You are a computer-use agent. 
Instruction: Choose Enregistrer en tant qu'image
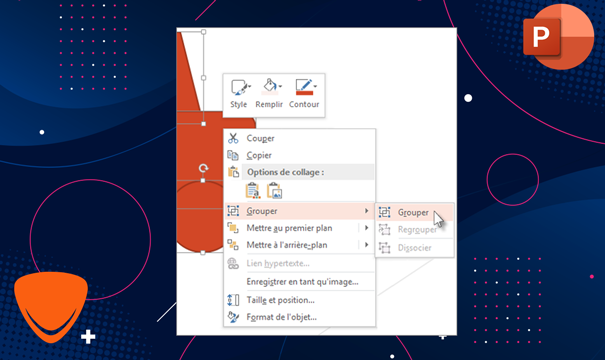click(x=299, y=282)
